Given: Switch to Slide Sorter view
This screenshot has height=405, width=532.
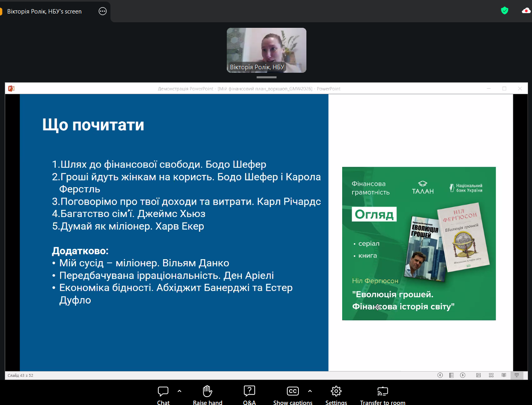Looking at the screenshot, I should (x=491, y=375).
